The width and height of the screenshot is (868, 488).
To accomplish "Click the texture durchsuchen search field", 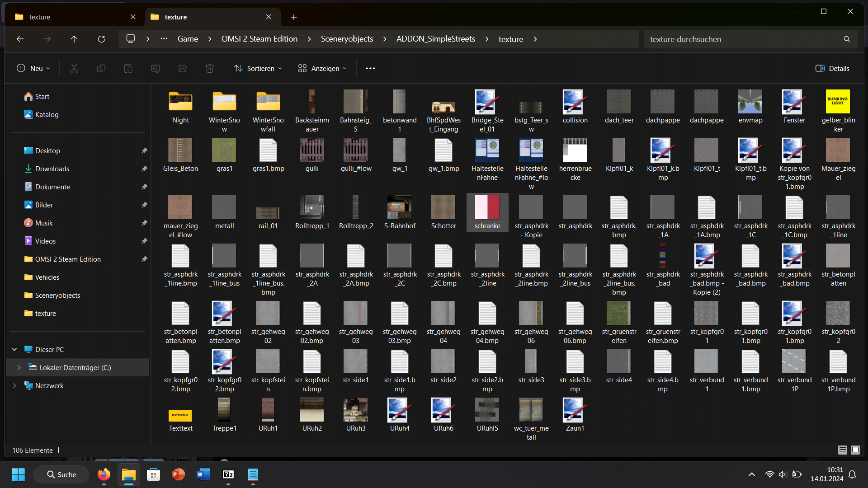I will coord(746,39).
